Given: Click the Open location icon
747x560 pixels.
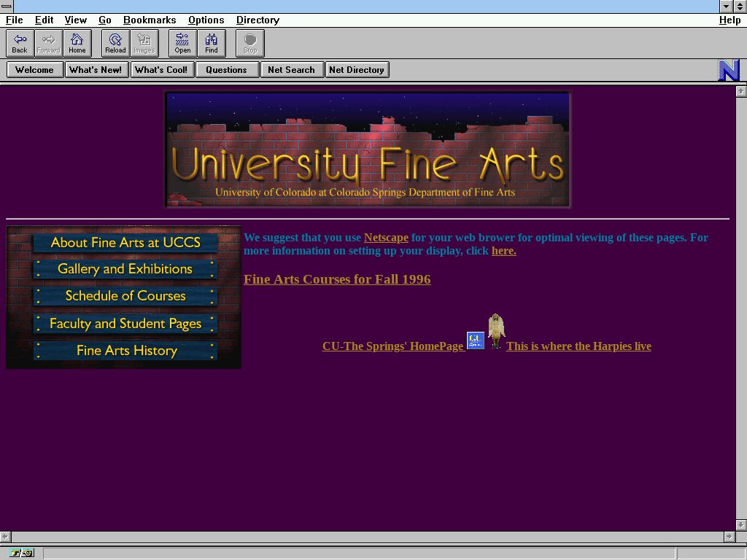Looking at the screenshot, I should tap(182, 43).
